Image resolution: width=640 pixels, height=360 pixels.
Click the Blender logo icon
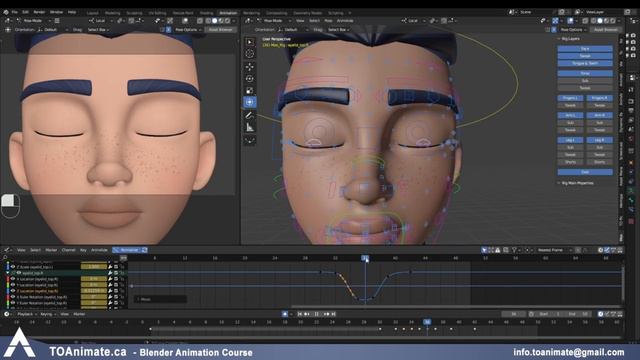pyautogui.click(x=6, y=12)
